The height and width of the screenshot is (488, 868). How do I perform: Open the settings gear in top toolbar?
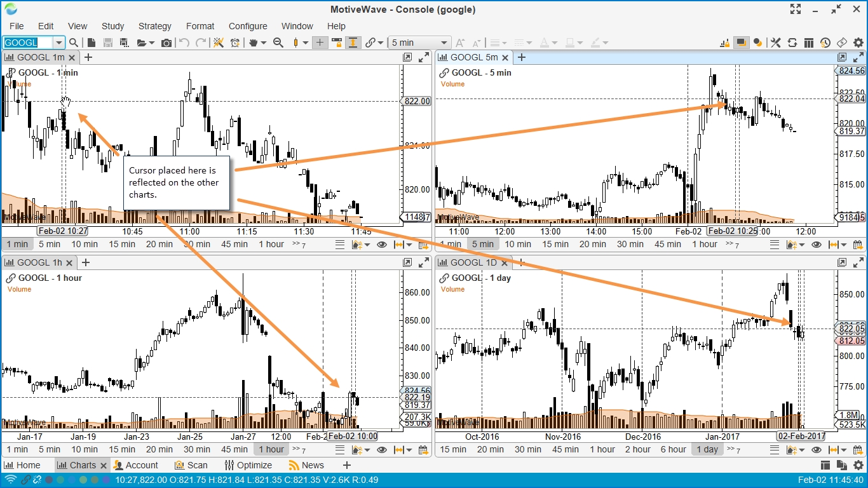(858, 43)
